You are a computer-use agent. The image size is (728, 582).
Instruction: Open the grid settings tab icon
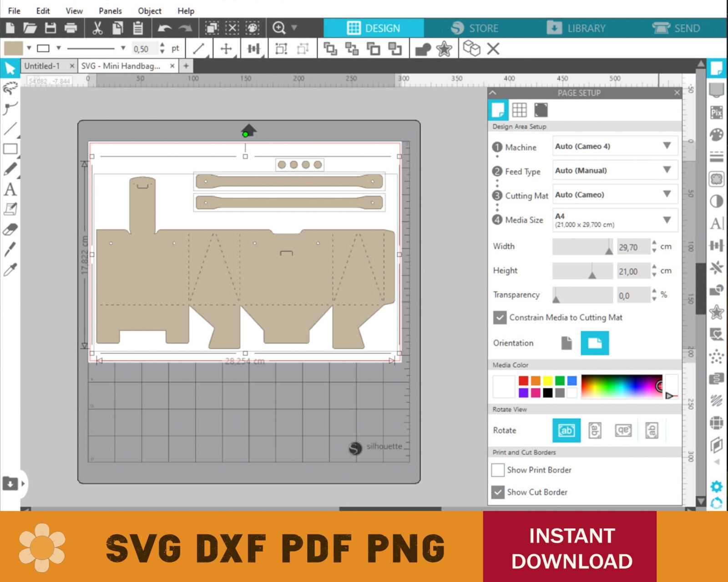click(x=519, y=110)
